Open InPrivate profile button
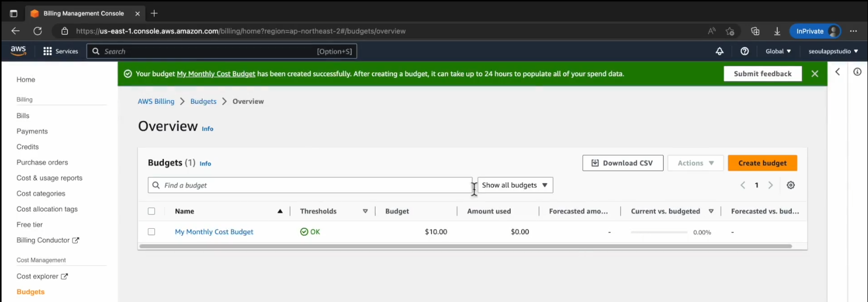The image size is (868, 302). [x=815, y=31]
